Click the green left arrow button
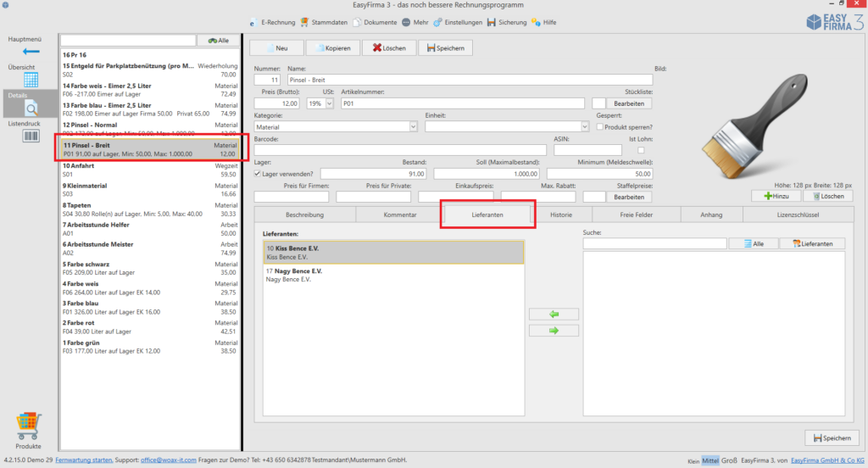868x468 pixels. click(x=554, y=314)
